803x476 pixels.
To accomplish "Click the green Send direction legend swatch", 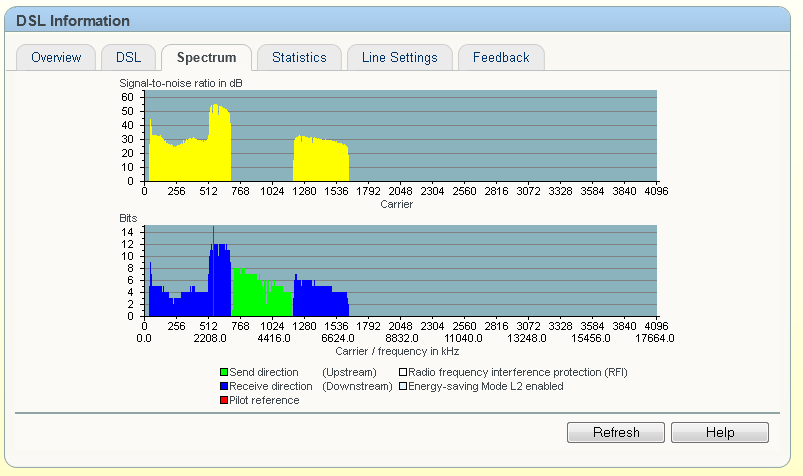I will click(x=224, y=372).
